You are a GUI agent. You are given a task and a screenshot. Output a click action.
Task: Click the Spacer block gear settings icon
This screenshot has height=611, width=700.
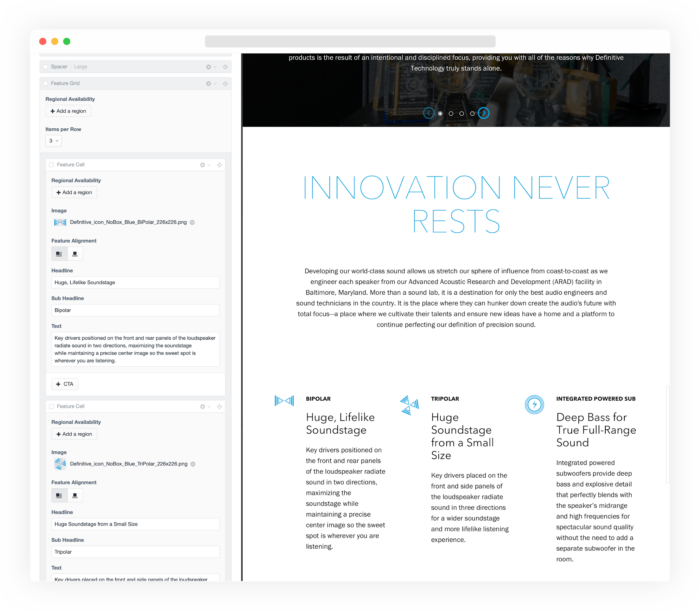[x=208, y=67]
